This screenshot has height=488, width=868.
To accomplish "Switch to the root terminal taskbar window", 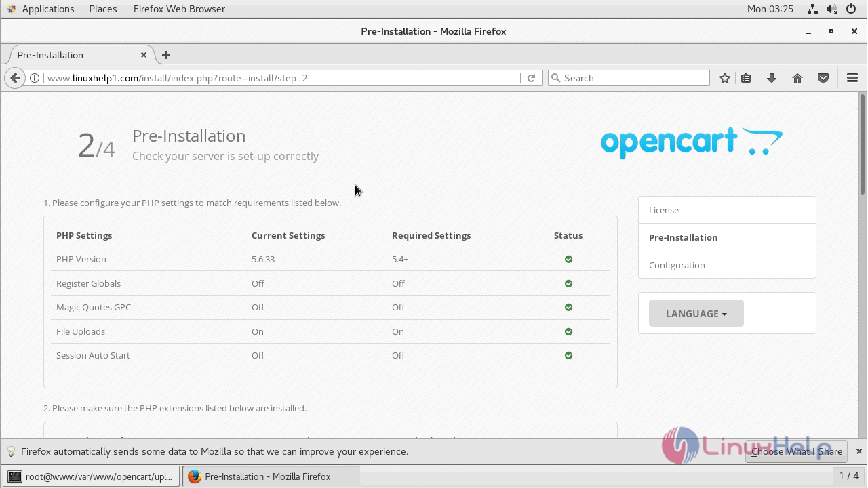I will 90,476.
